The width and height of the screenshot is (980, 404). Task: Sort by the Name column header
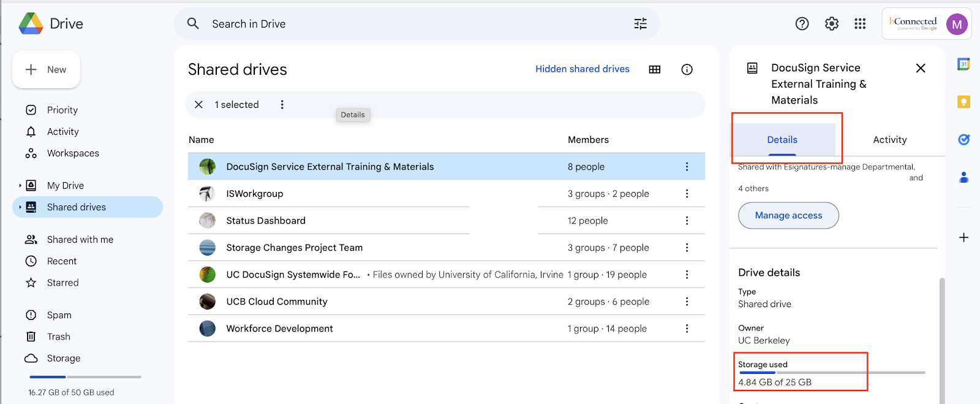pos(201,140)
